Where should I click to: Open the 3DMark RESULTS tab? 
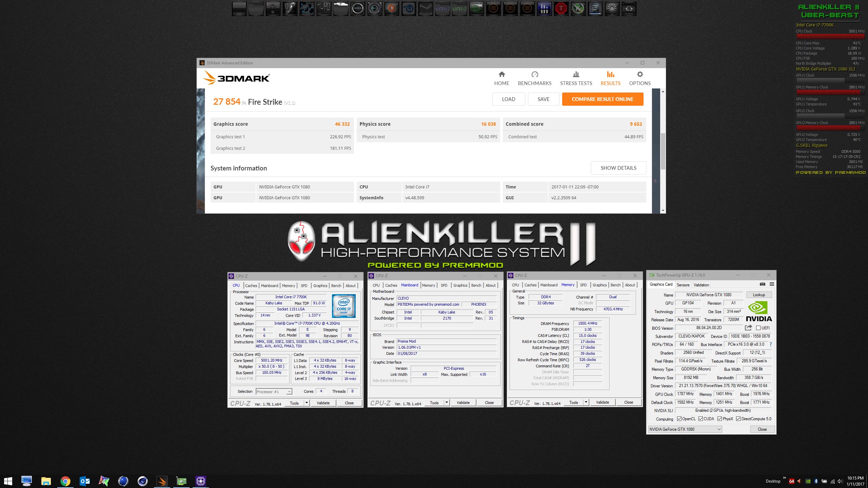tap(610, 79)
